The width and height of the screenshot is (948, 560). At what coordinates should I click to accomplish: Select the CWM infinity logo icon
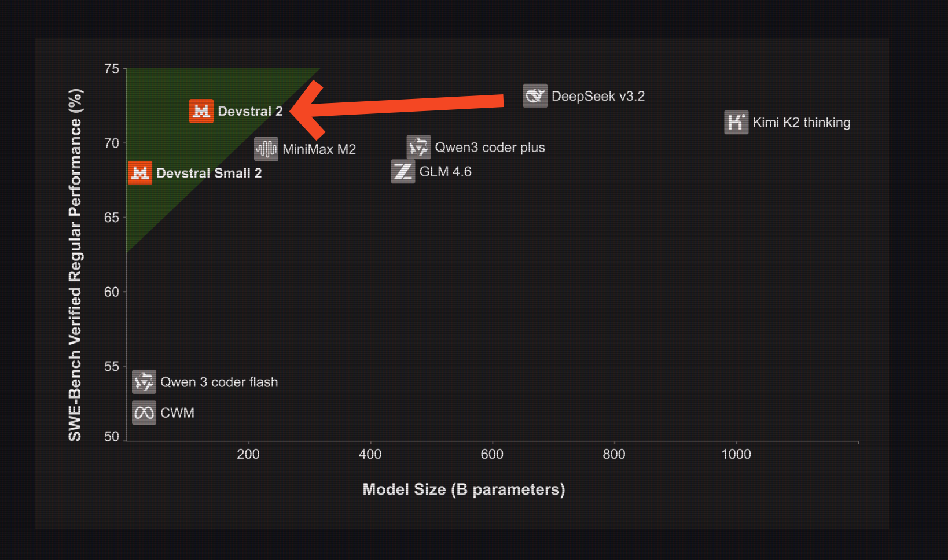coord(144,412)
